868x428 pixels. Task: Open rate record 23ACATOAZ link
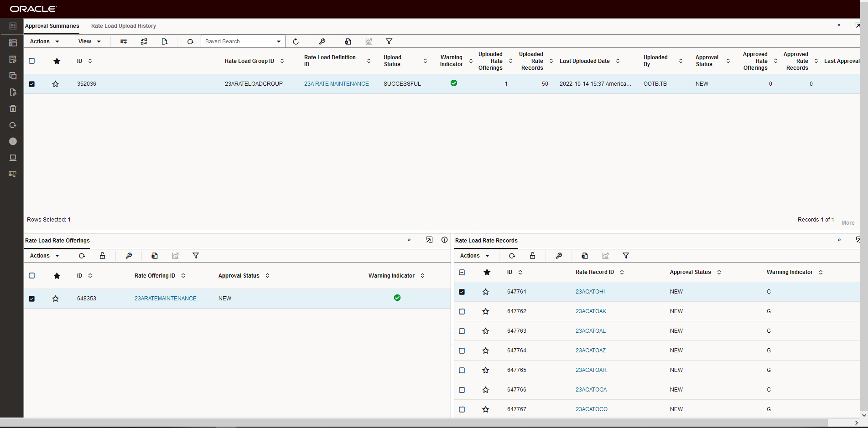[x=591, y=351]
